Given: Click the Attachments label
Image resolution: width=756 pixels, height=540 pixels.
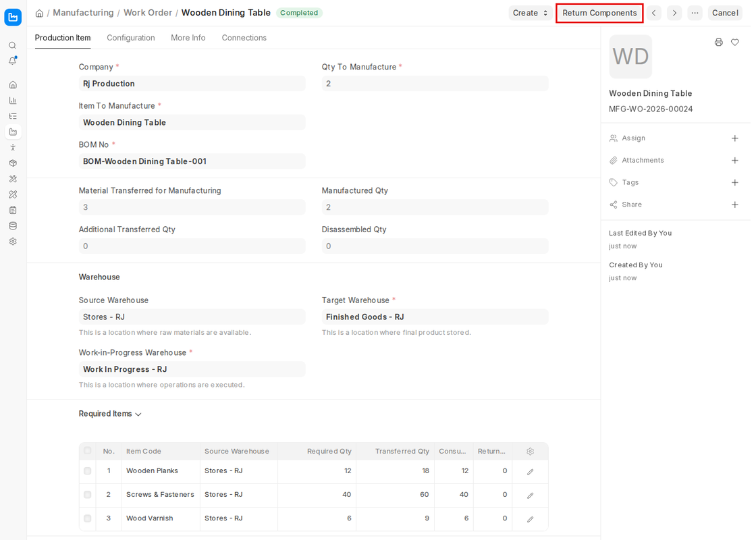Looking at the screenshot, I should coord(643,161).
